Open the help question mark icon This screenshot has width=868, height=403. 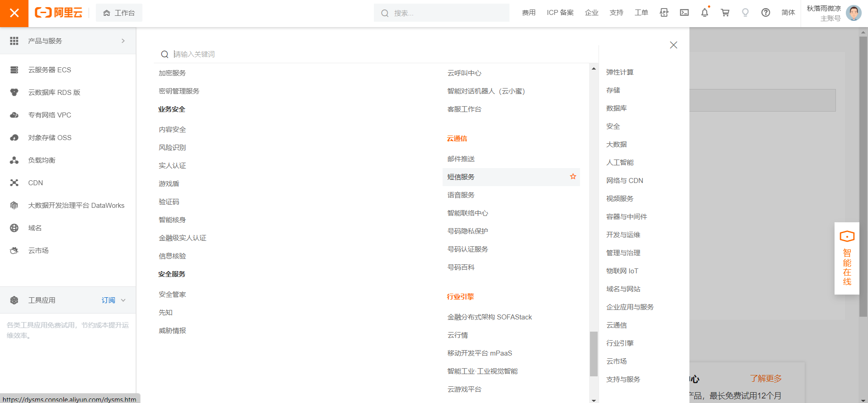[765, 13]
